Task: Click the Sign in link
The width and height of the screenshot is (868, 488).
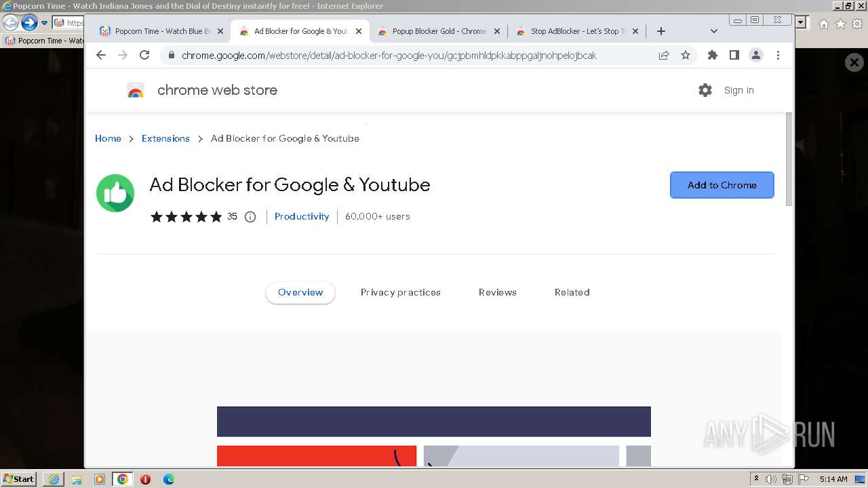Action: [738, 90]
